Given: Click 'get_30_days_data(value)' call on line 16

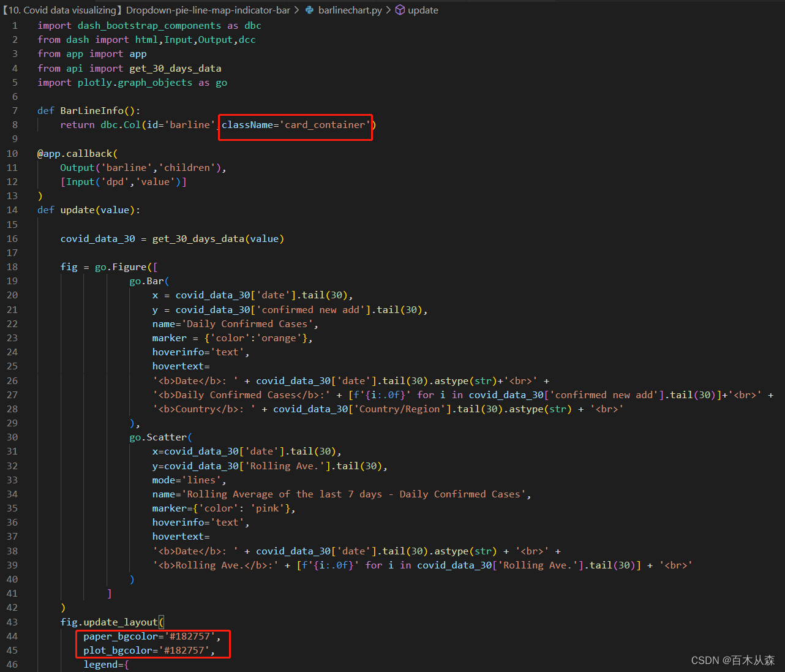Looking at the screenshot, I should (218, 239).
